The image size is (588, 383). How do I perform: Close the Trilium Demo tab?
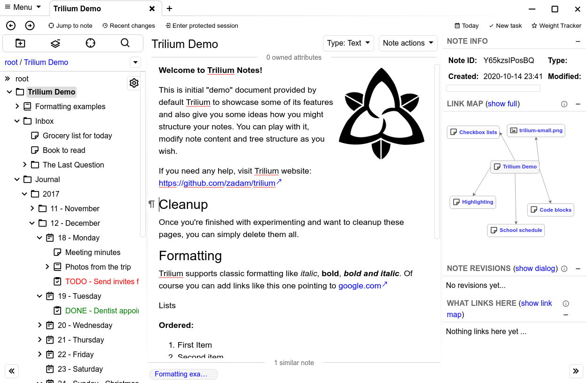[x=152, y=8]
